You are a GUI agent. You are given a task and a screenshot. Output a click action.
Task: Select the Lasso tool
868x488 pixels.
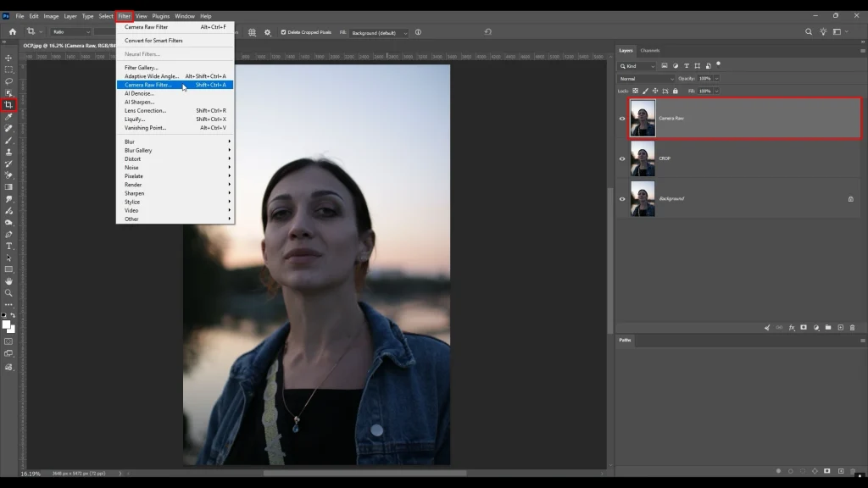click(8, 81)
